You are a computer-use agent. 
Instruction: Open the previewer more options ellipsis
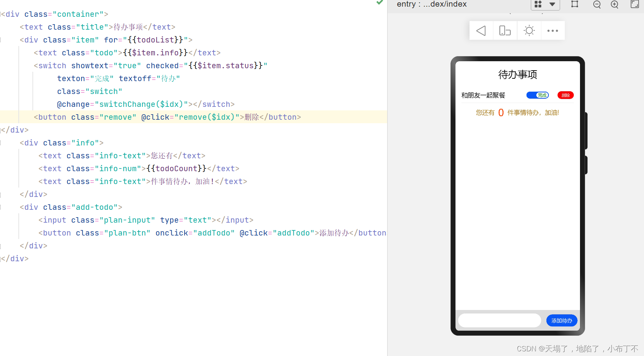pos(553,31)
